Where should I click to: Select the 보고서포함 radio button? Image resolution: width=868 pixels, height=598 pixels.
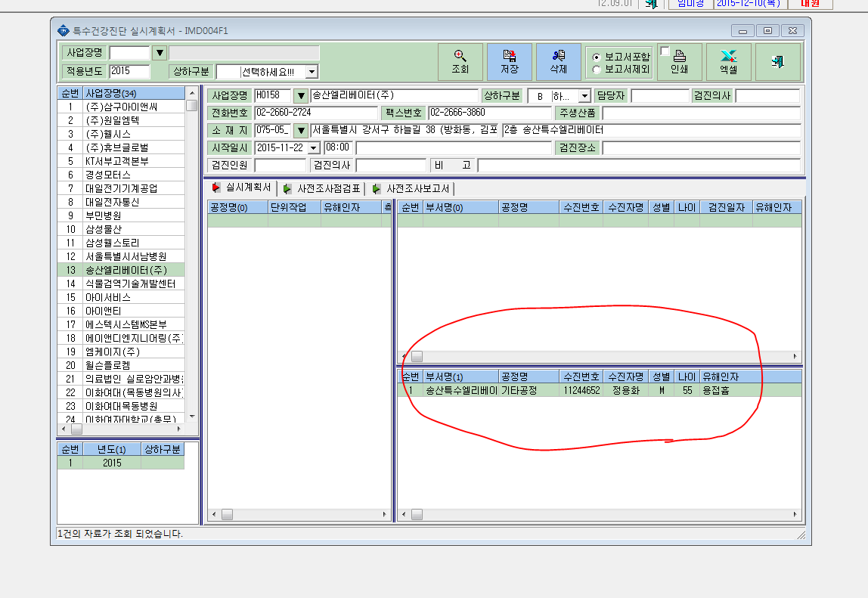point(597,57)
